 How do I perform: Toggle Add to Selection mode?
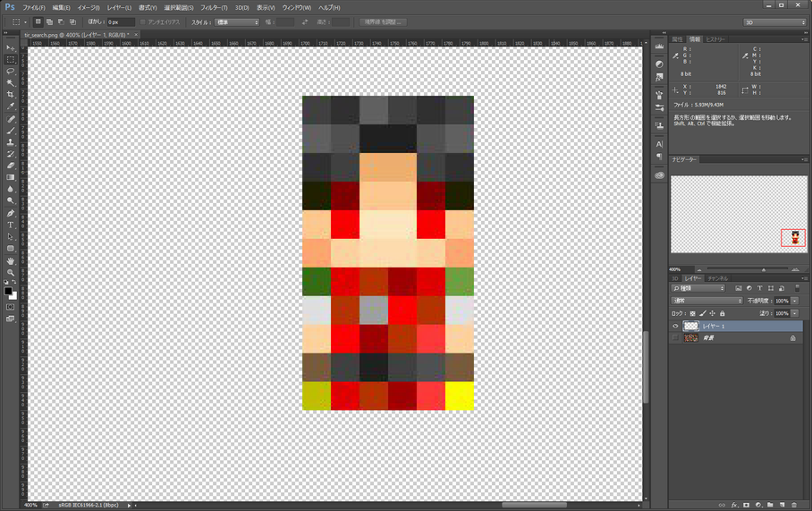[49, 22]
